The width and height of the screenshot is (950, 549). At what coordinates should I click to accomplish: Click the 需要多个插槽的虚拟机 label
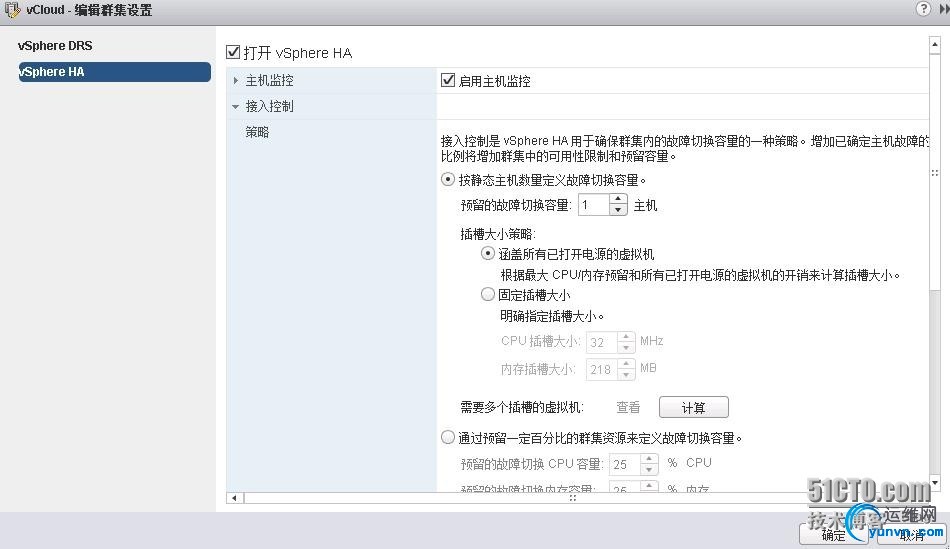[522, 407]
